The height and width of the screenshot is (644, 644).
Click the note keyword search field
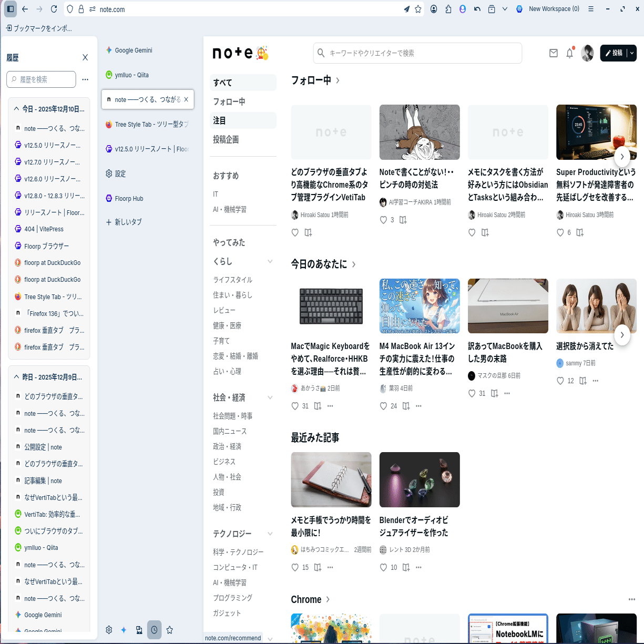(417, 53)
